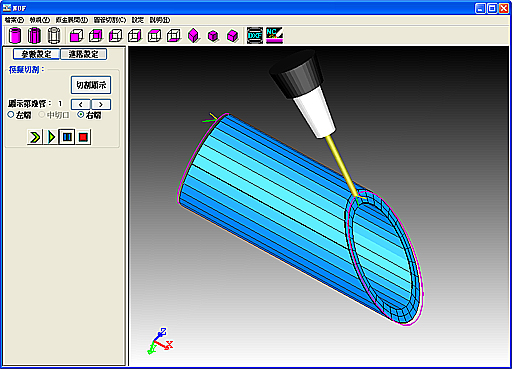Image resolution: width=512 pixels, height=369 pixels.
Task: Choose the front face cube view icon
Action: (x=76, y=35)
